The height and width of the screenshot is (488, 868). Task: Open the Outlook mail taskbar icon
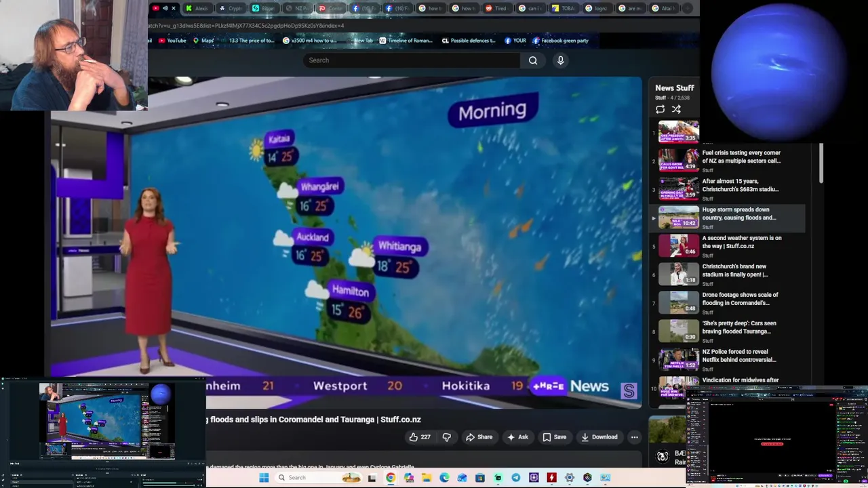click(x=462, y=478)
